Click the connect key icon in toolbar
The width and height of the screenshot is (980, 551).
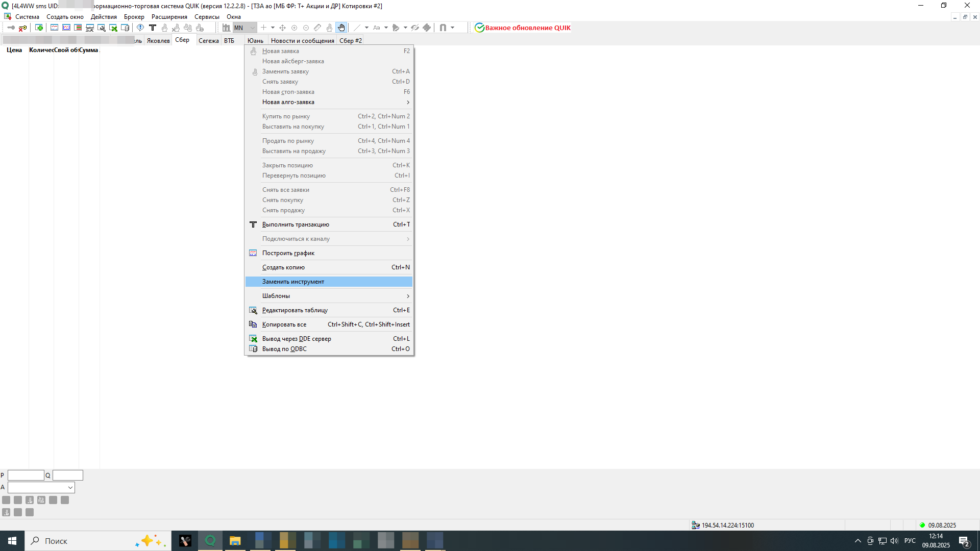(x=11, y=28)
